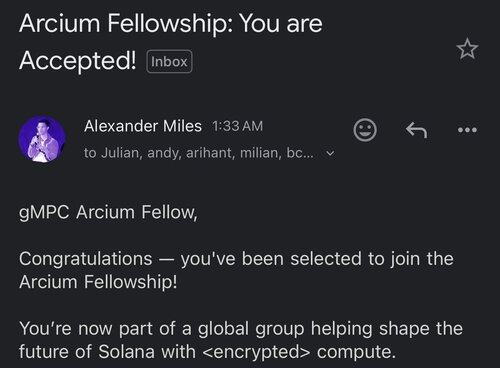Tap the email subject 'You are Accepted!'
500x368 pixels.
pos(171,42)
